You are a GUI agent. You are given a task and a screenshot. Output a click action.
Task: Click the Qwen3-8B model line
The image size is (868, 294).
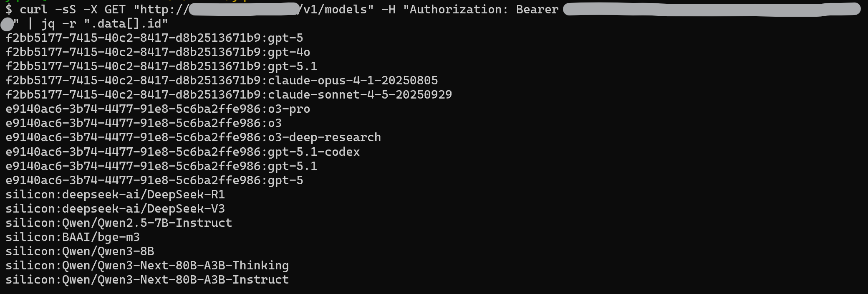tap(80, 251)
